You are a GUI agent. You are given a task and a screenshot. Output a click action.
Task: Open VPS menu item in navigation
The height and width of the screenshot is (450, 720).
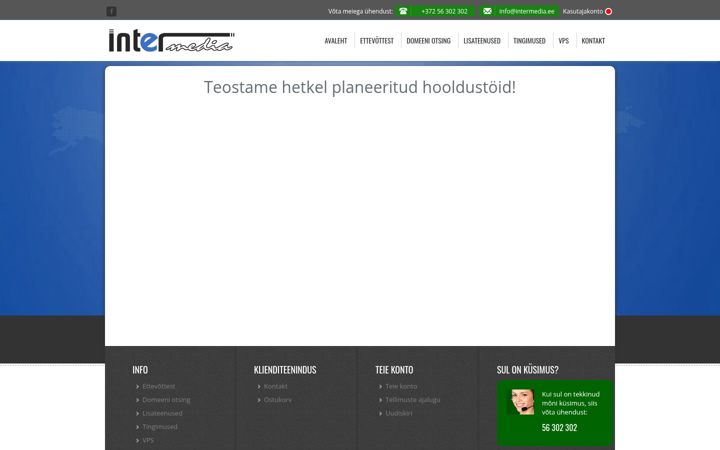pyautogui.click(x=563, y=41)
